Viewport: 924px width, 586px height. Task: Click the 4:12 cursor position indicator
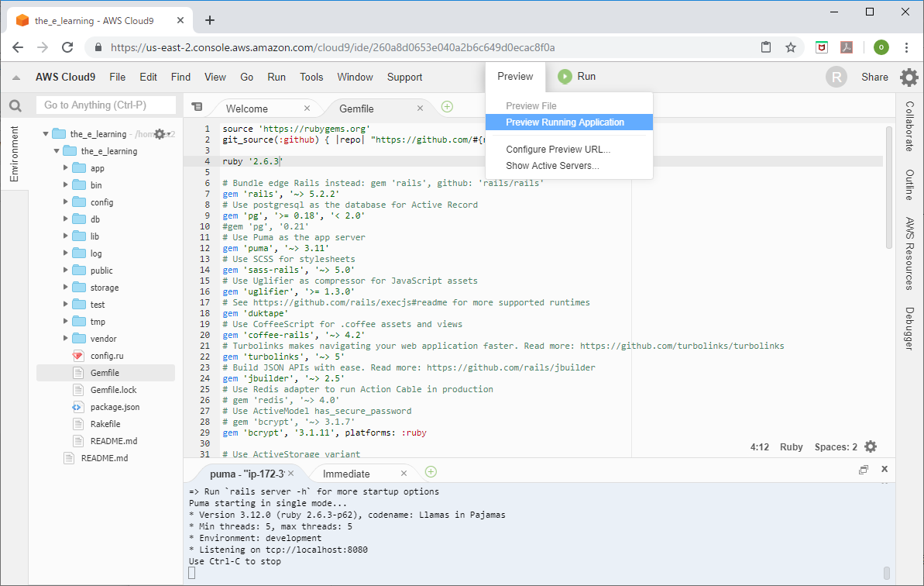click(x=760, y=447)
